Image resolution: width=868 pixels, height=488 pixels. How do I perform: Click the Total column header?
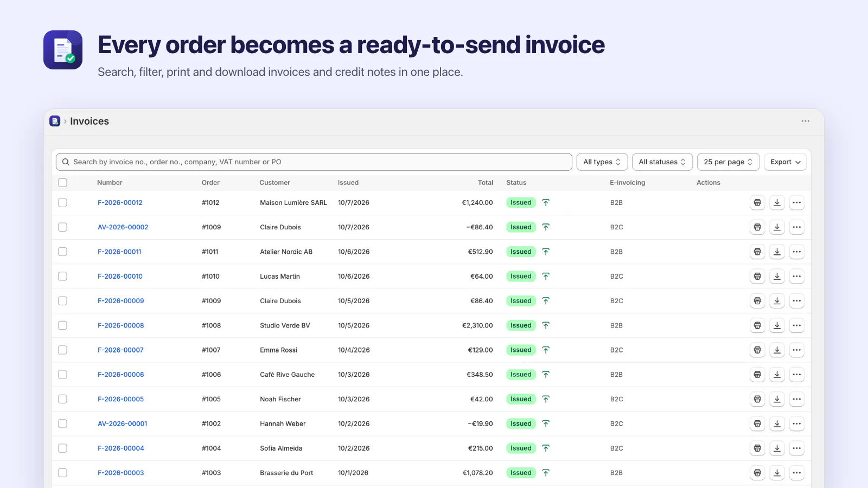[486, 183]
